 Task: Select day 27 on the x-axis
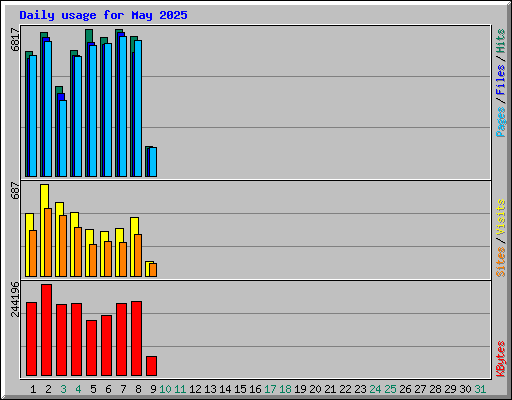420,389
